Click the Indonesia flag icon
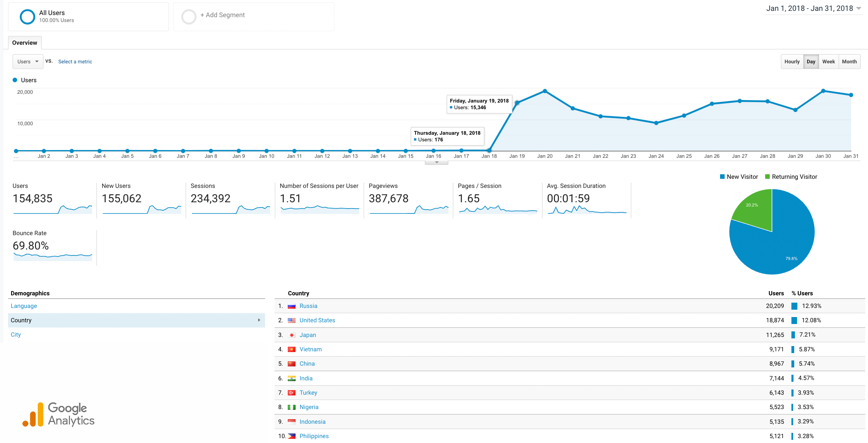 (x=292, y=422)
